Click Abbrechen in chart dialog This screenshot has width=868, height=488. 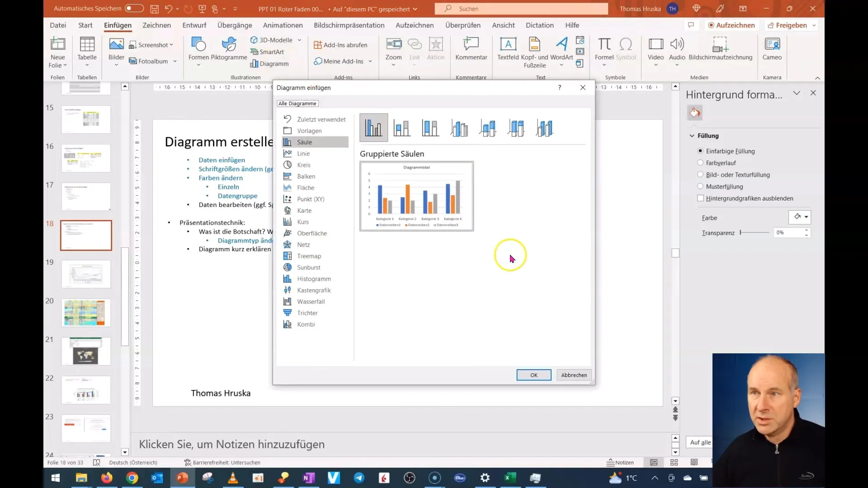click(574, 375)
